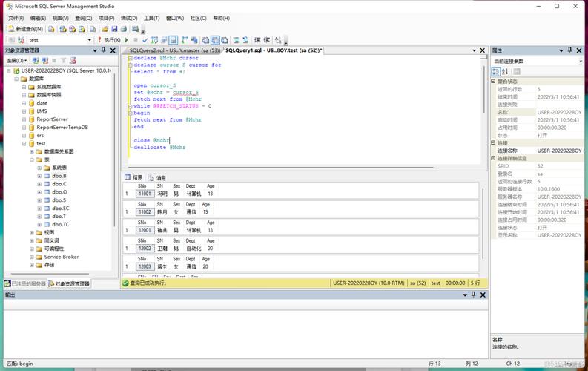The width and height of the screenshot is (588, 371).
Task: Click the green debug play icon
Action: point(127,40)
